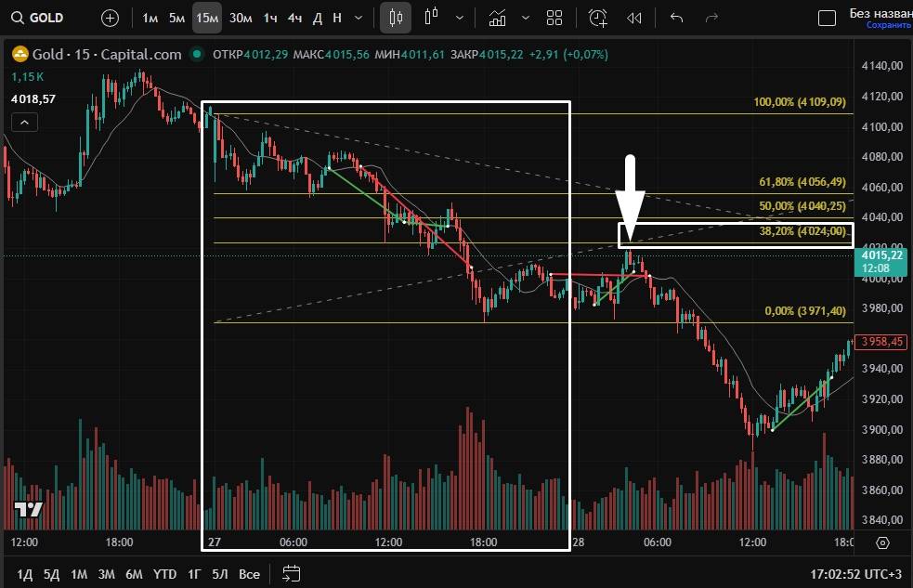
Task: Undo the last chart action
Action: click(x=676, y=18)
